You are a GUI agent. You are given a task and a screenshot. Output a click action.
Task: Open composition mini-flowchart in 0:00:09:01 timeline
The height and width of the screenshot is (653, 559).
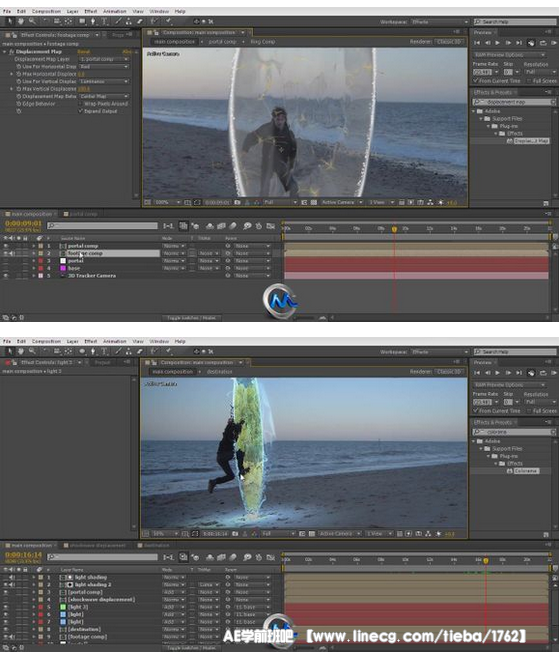[x=168, y=226]
